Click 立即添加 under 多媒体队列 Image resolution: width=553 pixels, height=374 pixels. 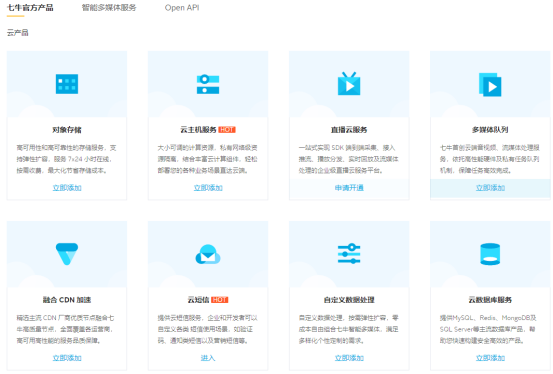click(490, 188)
